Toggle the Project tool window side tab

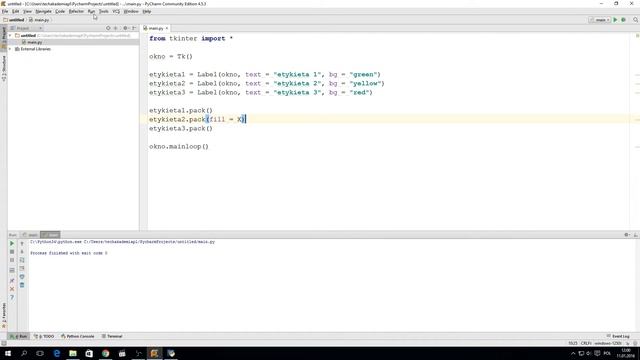pos(4,37)
